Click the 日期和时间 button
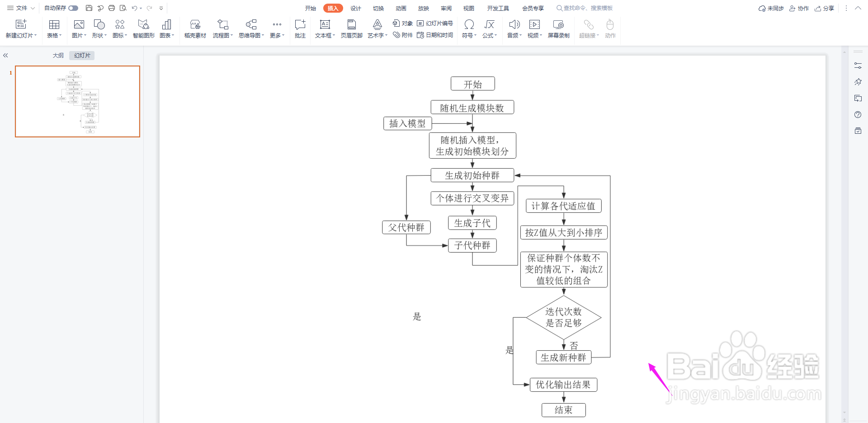 435,35
